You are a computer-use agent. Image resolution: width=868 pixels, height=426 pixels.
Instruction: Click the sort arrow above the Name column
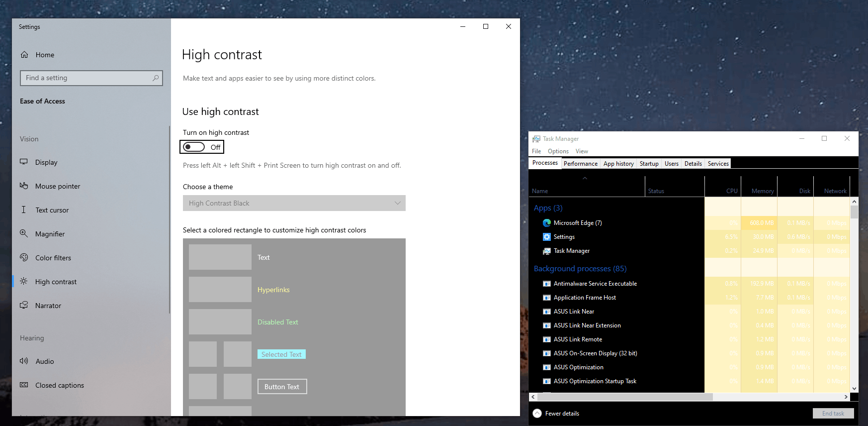585,178
